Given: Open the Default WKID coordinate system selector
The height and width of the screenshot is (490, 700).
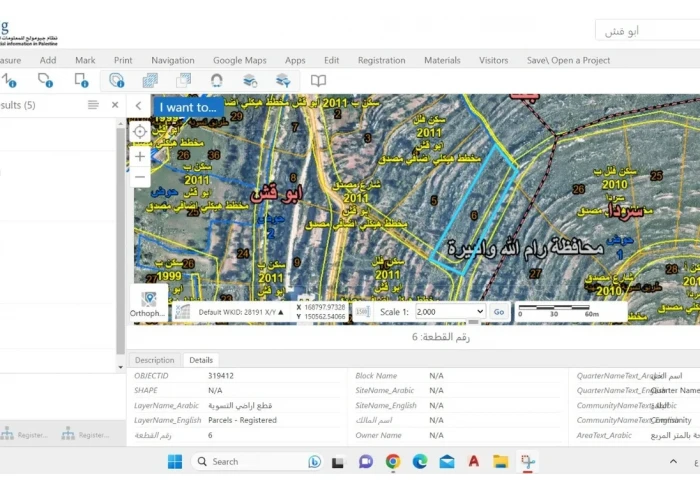Looking at the screenshot, I should point(240,312).
